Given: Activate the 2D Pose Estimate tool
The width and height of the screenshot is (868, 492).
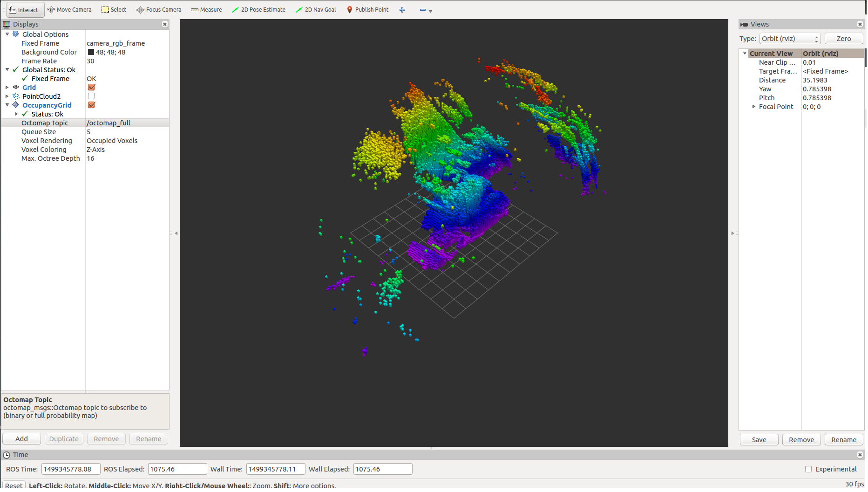Looking at the screenshot, I should point(258,10).
